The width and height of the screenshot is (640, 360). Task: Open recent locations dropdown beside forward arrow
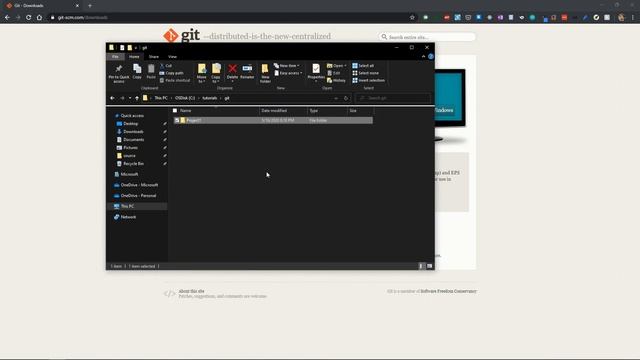tap(130, 98)
